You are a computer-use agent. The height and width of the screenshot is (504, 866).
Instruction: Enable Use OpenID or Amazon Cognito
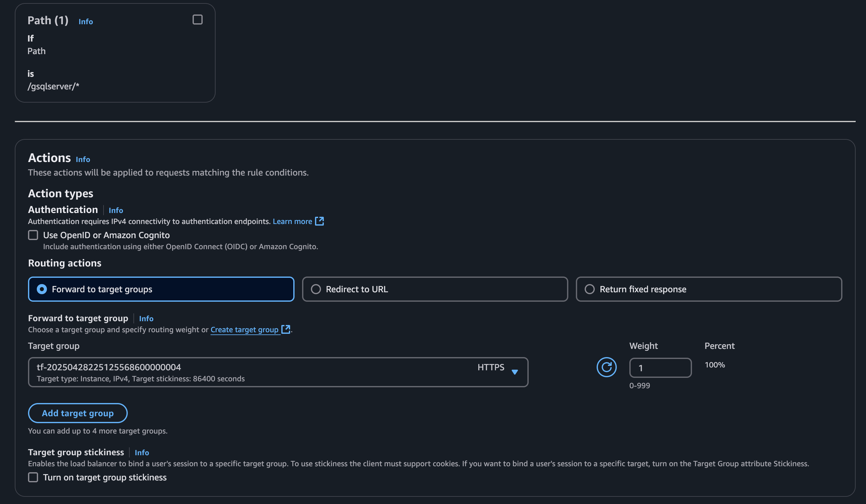[x=33, y=235]
